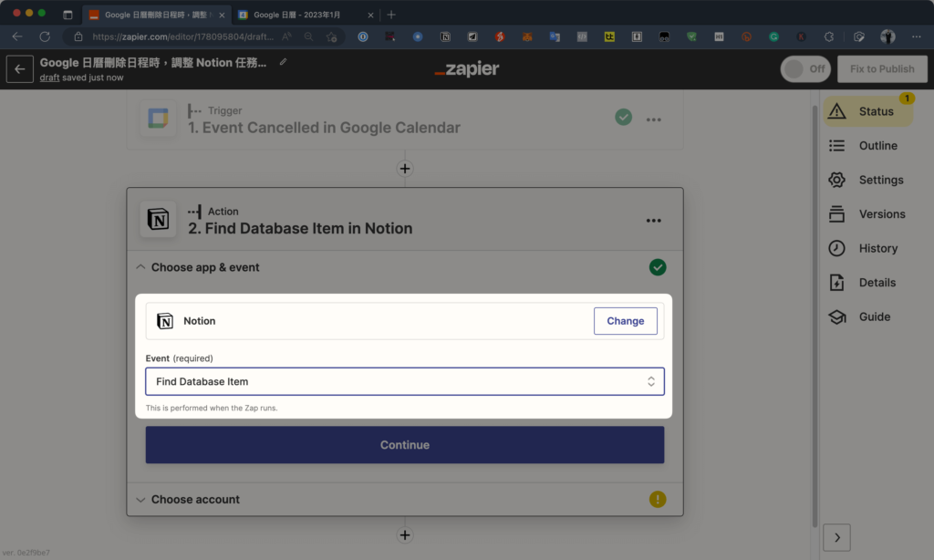
Task: Add a step below the Notion action
Action: pos(405,535)
